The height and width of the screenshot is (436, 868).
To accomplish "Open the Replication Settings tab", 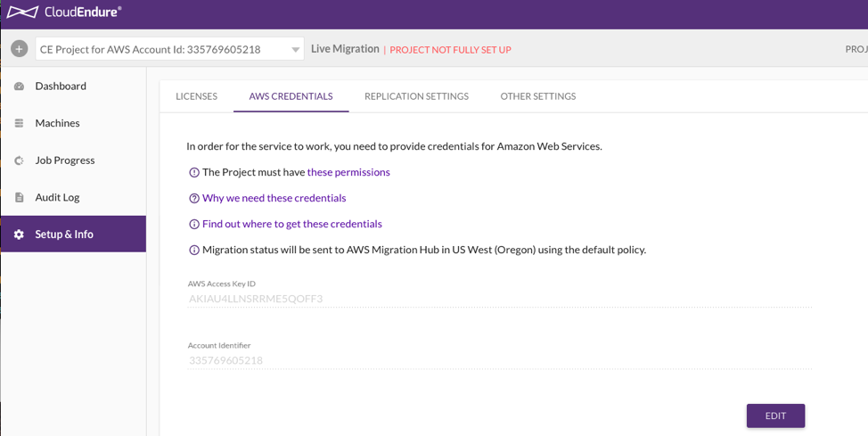I will [x=416, y=96].
